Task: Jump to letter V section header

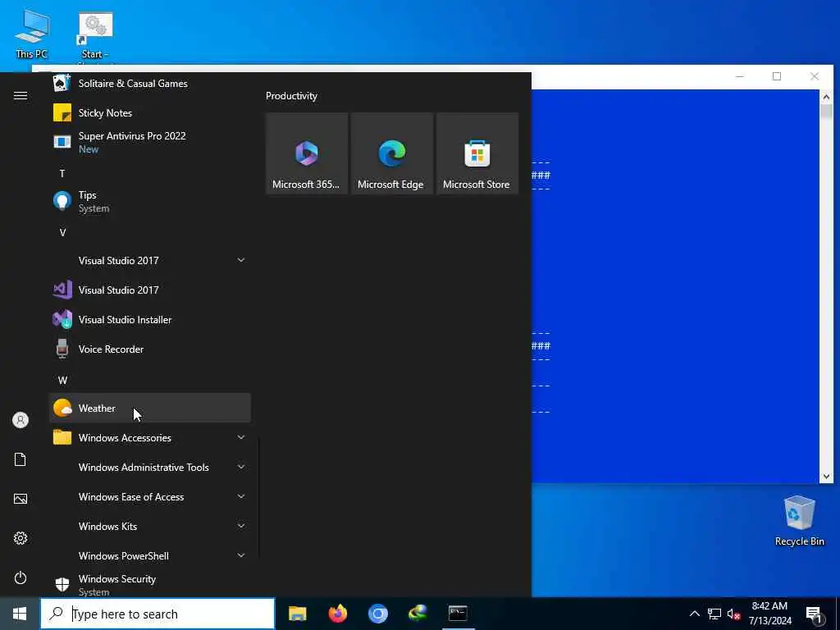Action: (62, 232)
